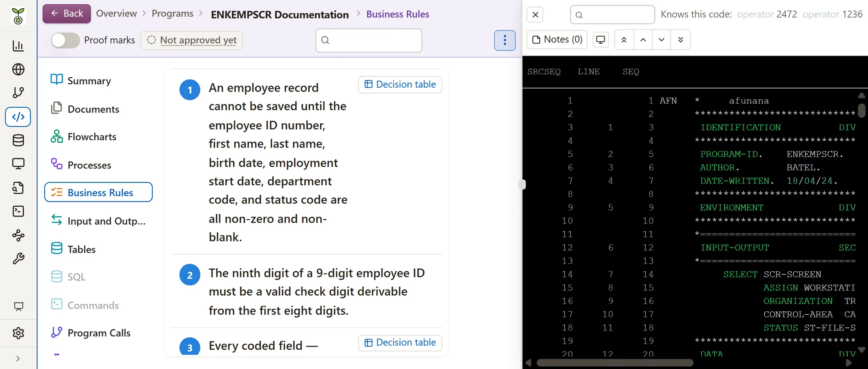This screenshot has width=868, height=369.
Task: Go to Programs breadcrumb
Action: (172, 13)
